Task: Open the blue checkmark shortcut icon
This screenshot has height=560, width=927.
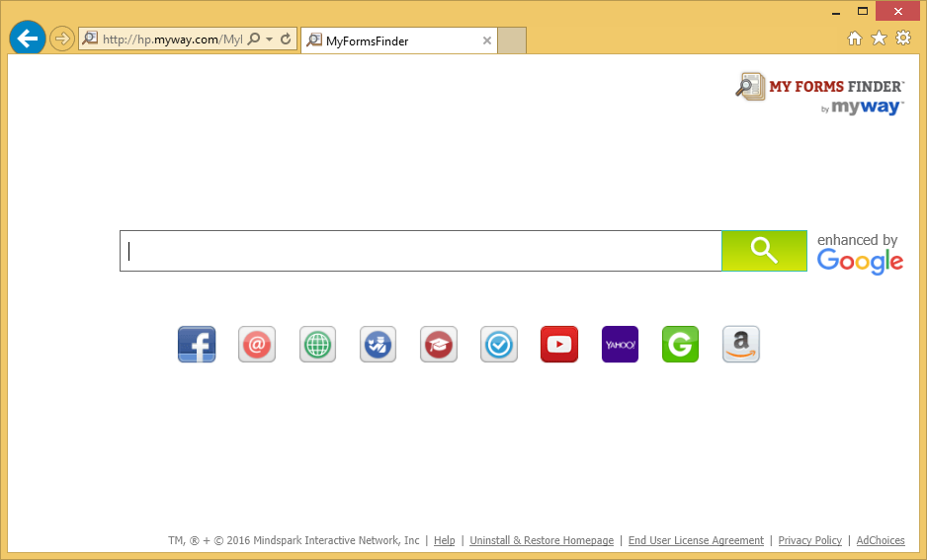Action: (x=498, y=344)
